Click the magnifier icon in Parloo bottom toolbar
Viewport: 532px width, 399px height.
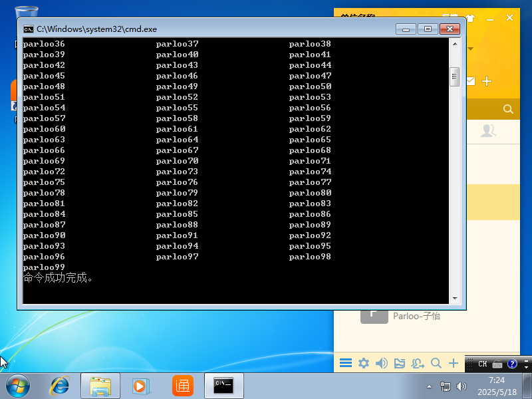click(x=436, y=363)
